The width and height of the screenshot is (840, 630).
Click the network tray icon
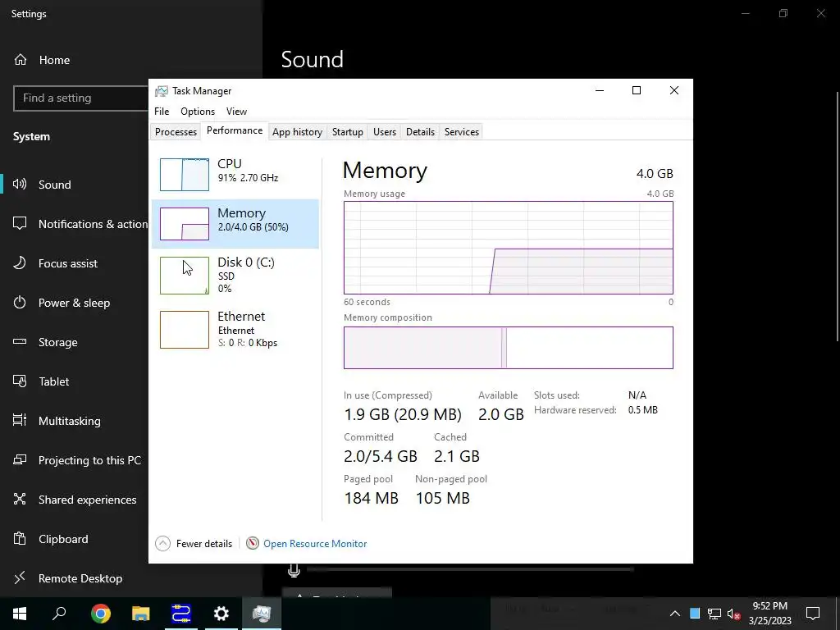(x=714, y=614)
